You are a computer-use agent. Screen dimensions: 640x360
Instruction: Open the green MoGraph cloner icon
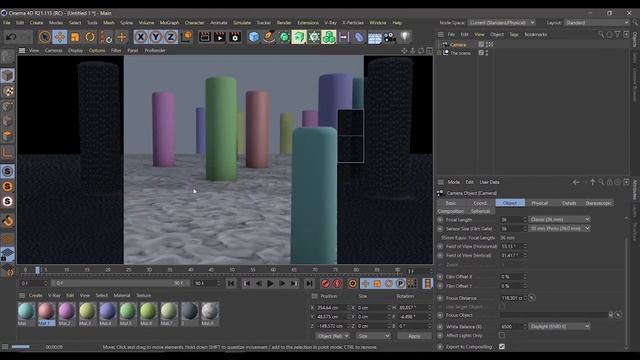click(x=329, y=37)
